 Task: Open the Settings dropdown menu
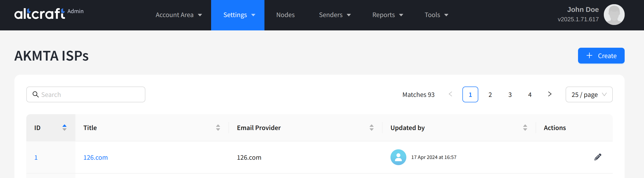coord(237,15)
